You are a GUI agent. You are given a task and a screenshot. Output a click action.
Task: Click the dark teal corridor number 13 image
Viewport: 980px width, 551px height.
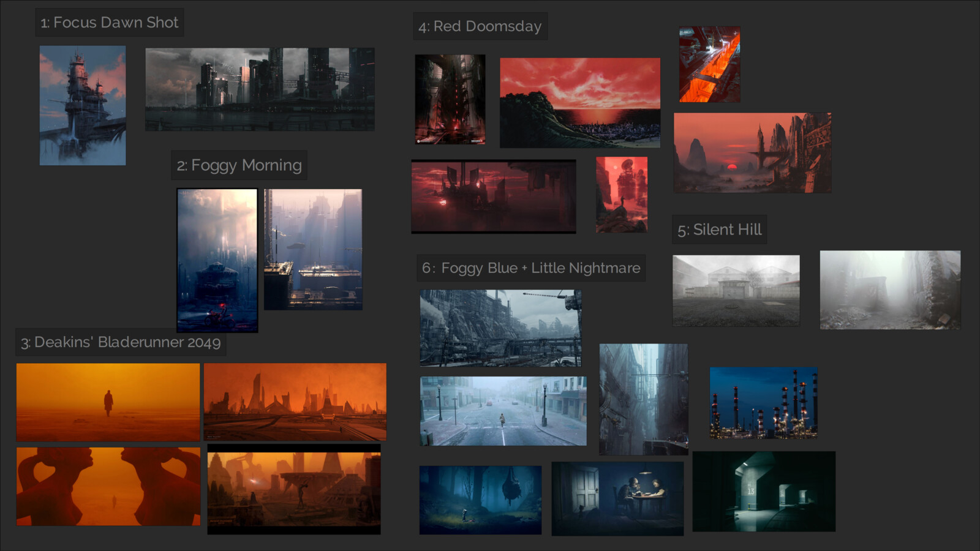click(x=764, y=492)
